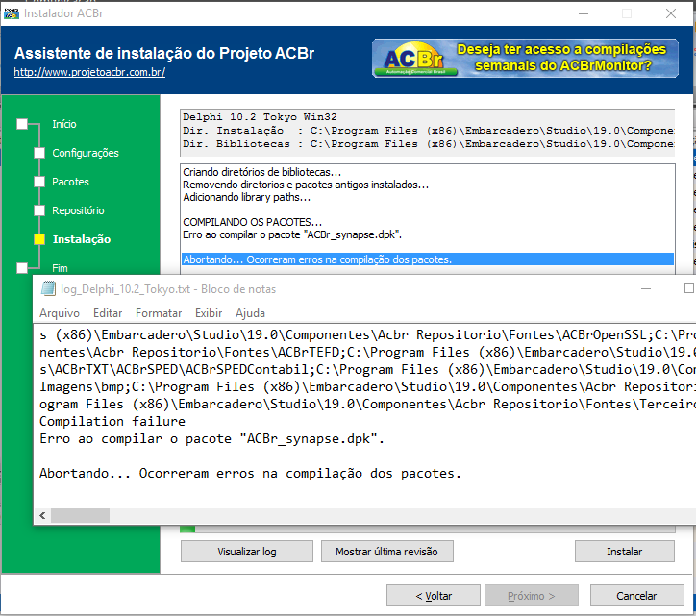This screenshot has height=616, width=696.
Task: Select the highlighted 'Abortando...' line in installer log
Action: [x=428, y=259]
